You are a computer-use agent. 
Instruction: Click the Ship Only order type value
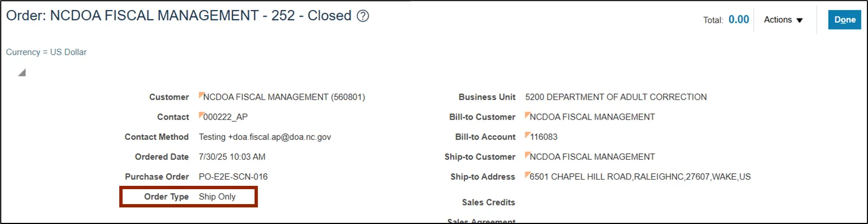[217, 197]
